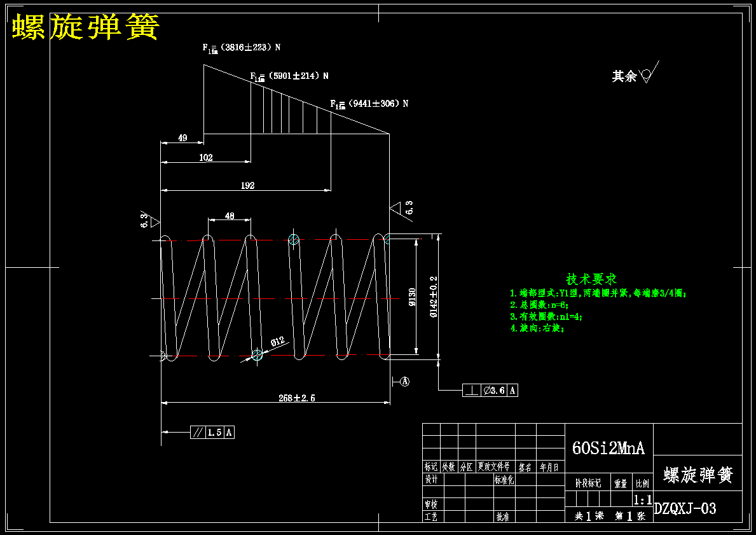Viewport: 756px width, 535px height.
Task: Select the 工艺 row label
Action: [432, 517]
